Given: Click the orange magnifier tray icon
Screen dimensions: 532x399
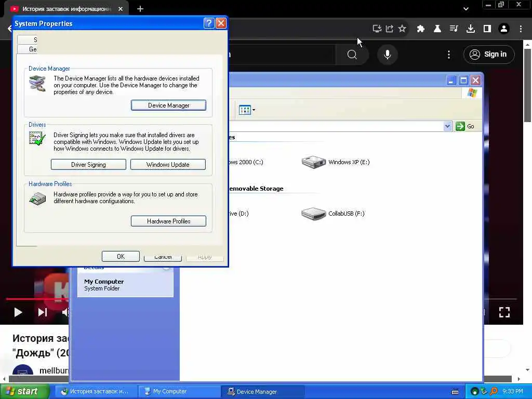Looking at the screenshot, I should click(x=494, y=392).
